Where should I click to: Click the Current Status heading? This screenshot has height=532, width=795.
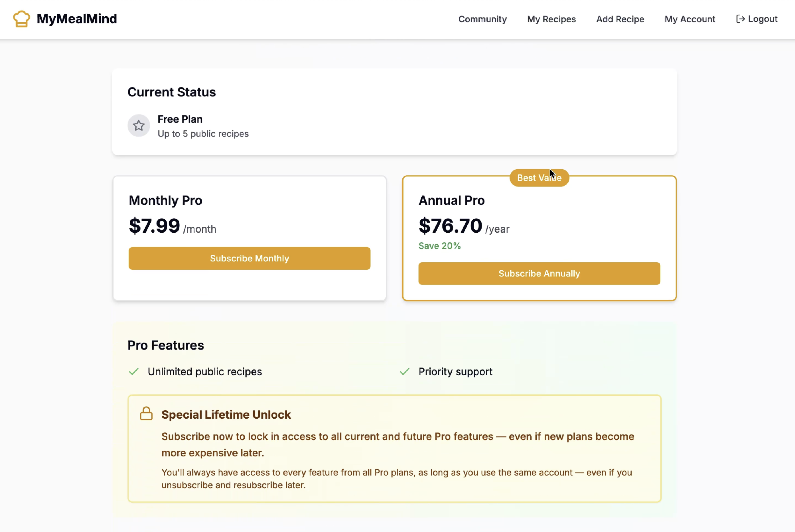(171, 92)
